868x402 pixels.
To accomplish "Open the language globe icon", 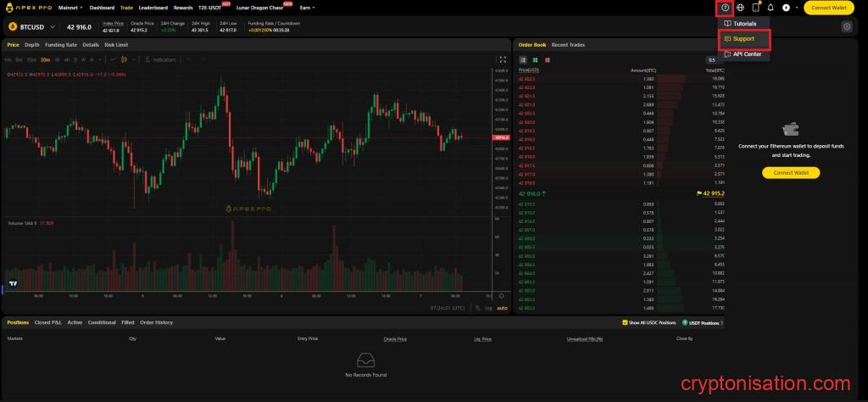I will 740,8.
